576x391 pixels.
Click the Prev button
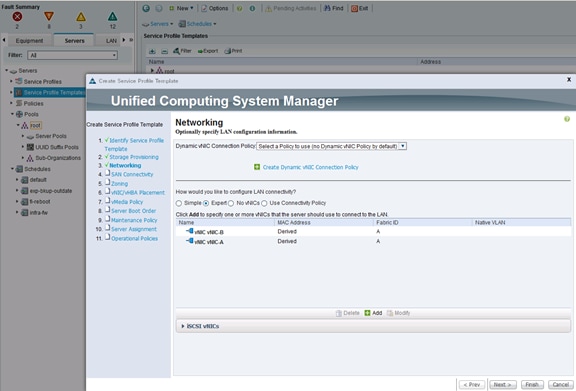pyautogui.click(x=472, y=384)
